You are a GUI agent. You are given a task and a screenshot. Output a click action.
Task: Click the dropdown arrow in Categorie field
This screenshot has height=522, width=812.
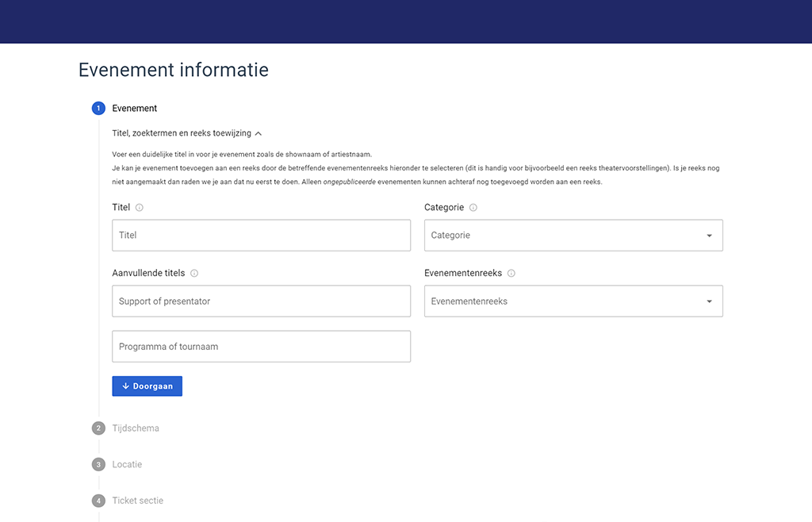709,236
